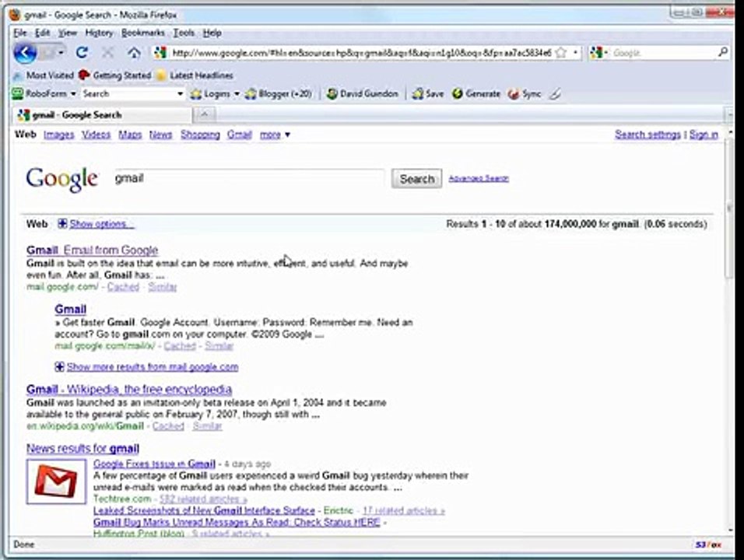Open the Search settings link
The height and width of the screenshot is (560, 744).
point(647,135)
